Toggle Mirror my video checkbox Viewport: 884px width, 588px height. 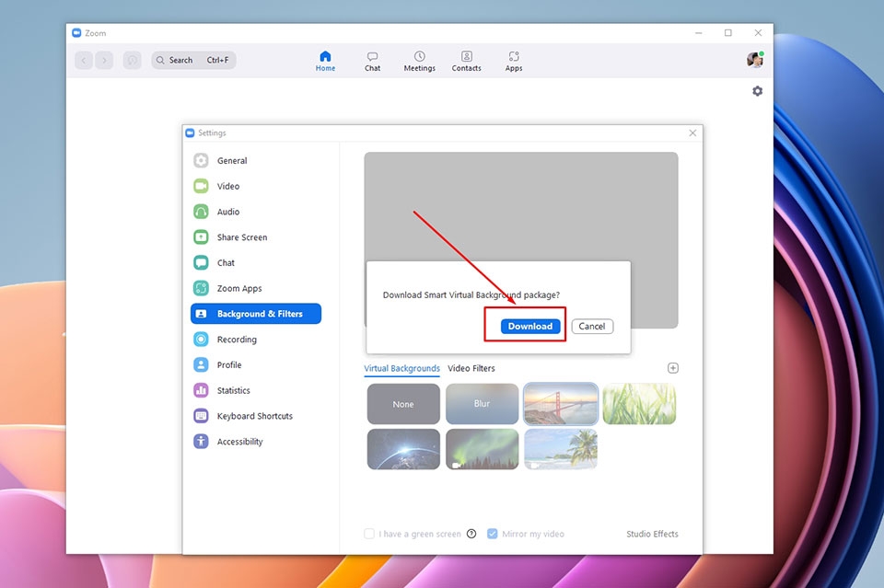click(x=492, y=534)
